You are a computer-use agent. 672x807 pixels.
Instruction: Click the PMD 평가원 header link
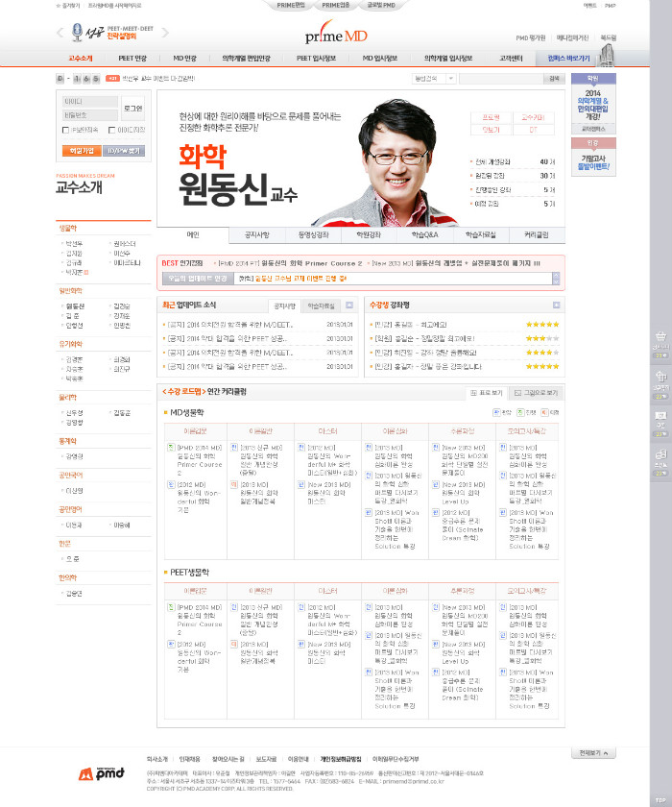[x=531, y=38]
